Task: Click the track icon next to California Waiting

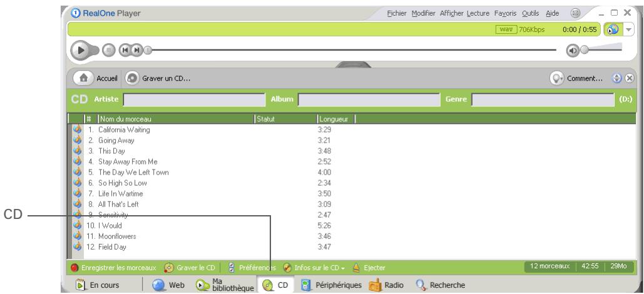Action: [x=77, y=129]
